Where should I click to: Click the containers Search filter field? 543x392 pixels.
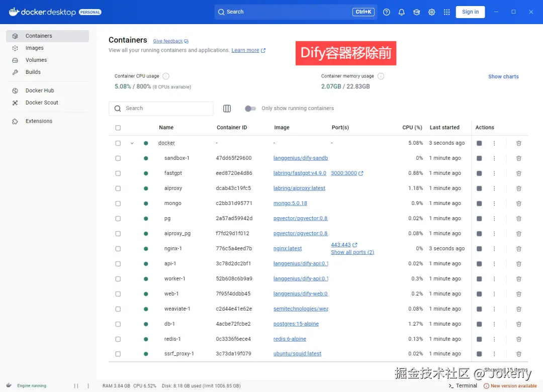(161, 109)
